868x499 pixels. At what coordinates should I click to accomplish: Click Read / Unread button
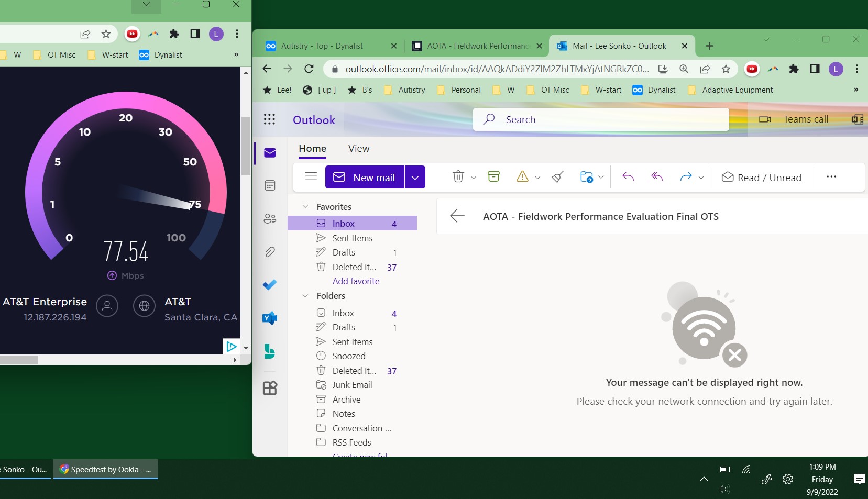click(x=761, y=177)
